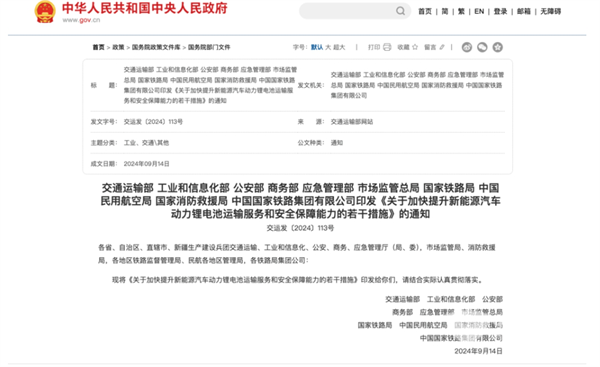The height and width of the screenshot is (367, 600).
Task: Select 默认 font size
Action: (x=317, y=47)
